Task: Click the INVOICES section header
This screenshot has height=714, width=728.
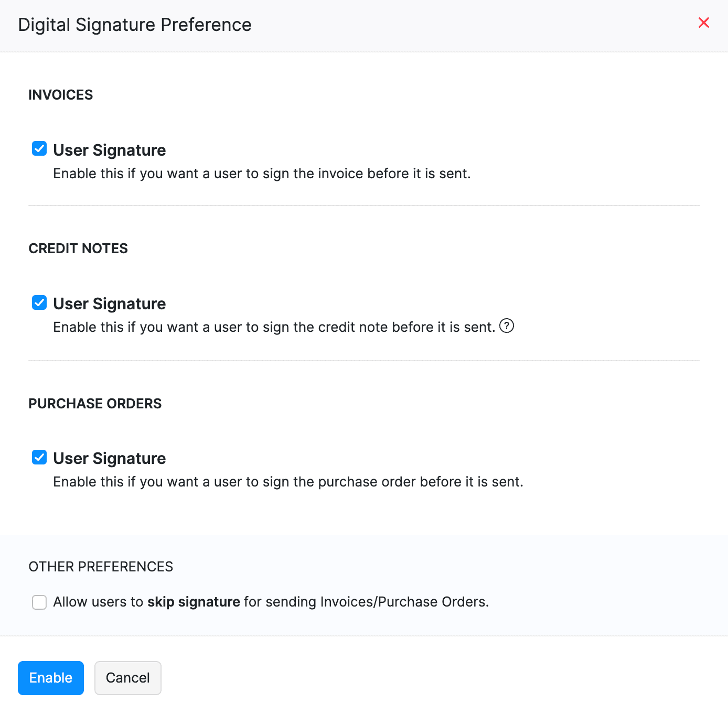Action: click(60, 95)
